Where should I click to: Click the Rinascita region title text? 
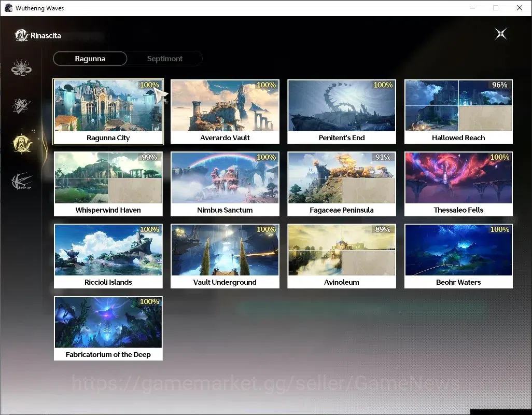46,36
